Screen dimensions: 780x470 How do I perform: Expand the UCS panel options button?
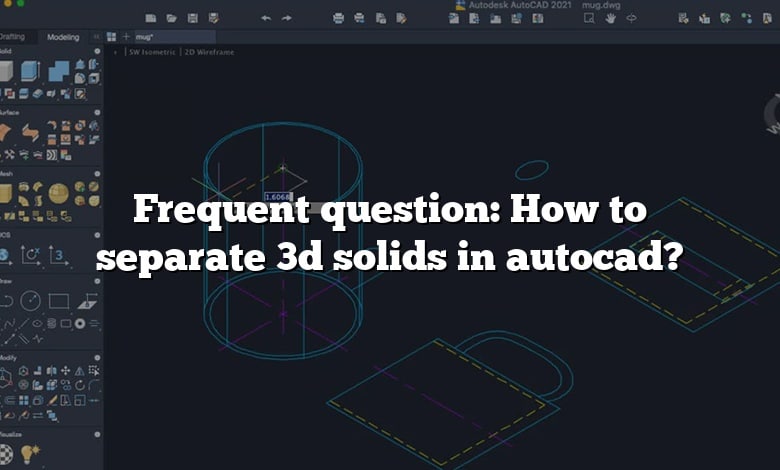tap(97, 235)
